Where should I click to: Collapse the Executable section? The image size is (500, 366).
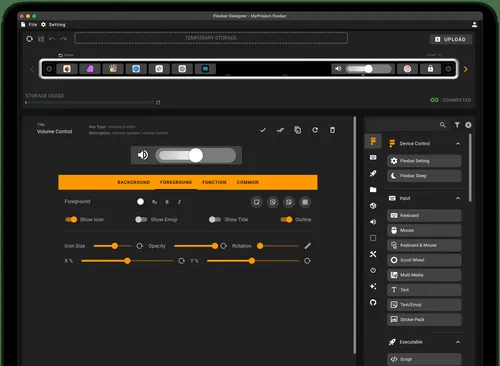[x=458, y=342]
